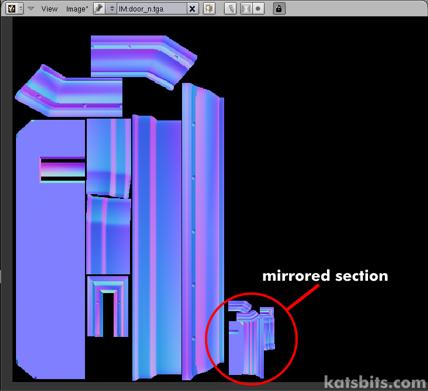
Task: Click the IM:door_n.tga image name field
Action: point(151,9)
